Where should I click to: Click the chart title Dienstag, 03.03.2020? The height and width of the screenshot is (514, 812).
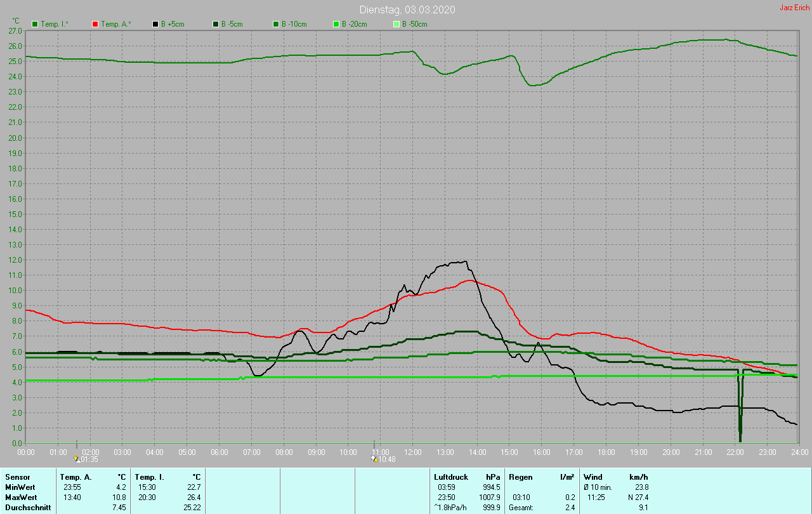[407, 10]
